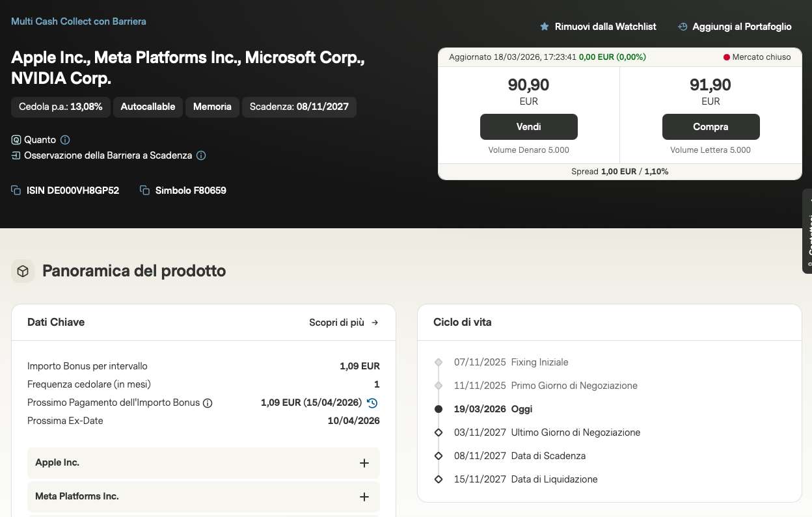Open the Scopri di più link

[x=344, y=323]
